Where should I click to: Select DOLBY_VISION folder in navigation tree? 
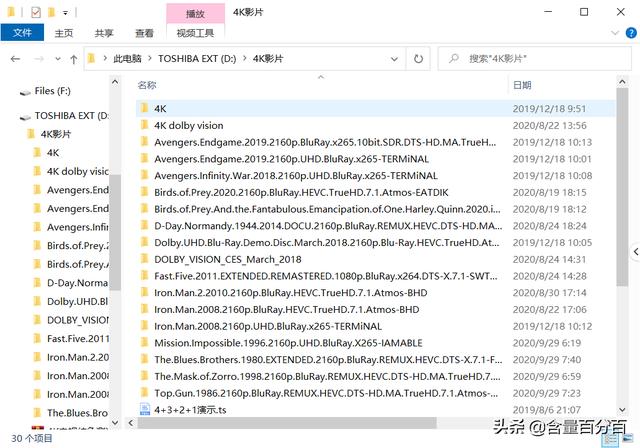[x=77, y=320]
